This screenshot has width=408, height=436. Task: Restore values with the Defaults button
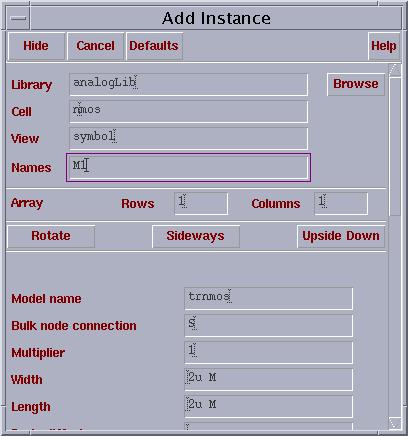click(154, 46)
